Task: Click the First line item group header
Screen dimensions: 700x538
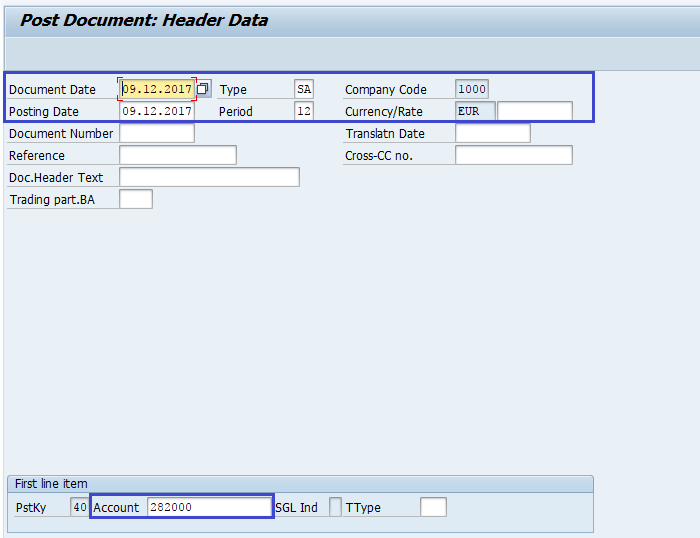Action: pyautogui.click(x=48, y=484)
